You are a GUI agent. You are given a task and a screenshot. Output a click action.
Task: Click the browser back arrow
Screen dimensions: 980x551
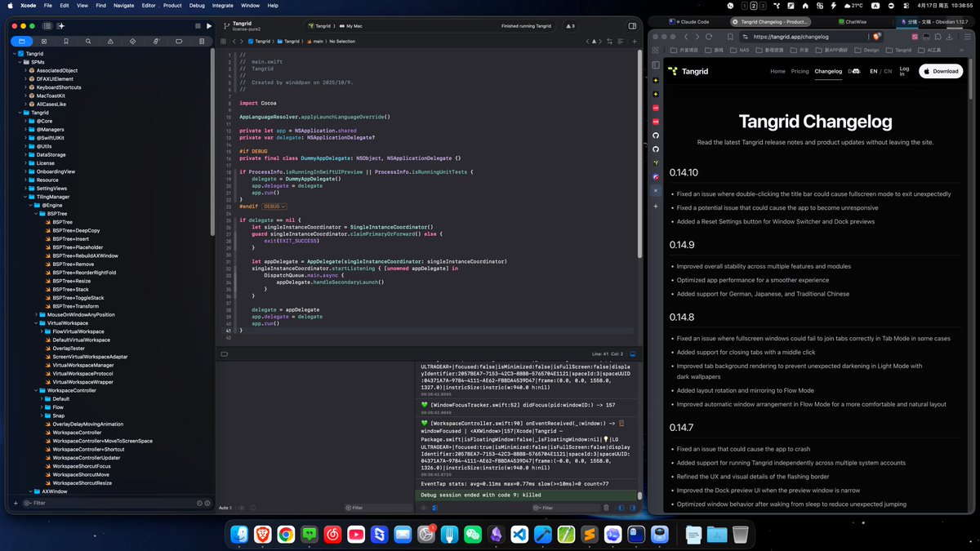click(x=687, y=37)
